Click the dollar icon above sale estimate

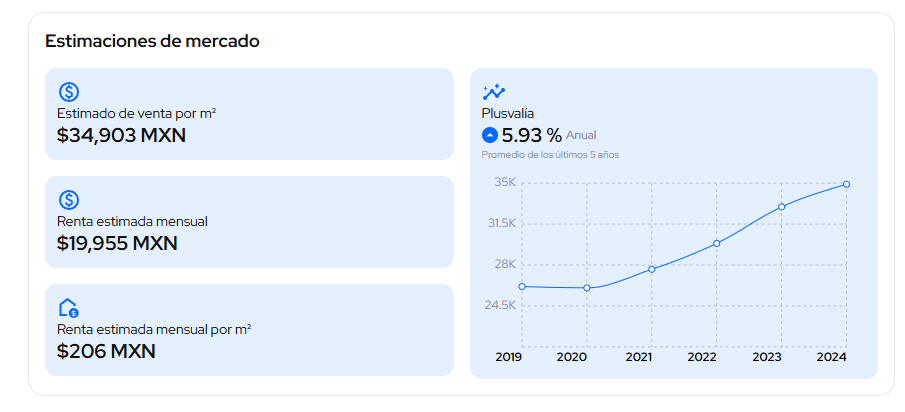(x=69, y=92)
